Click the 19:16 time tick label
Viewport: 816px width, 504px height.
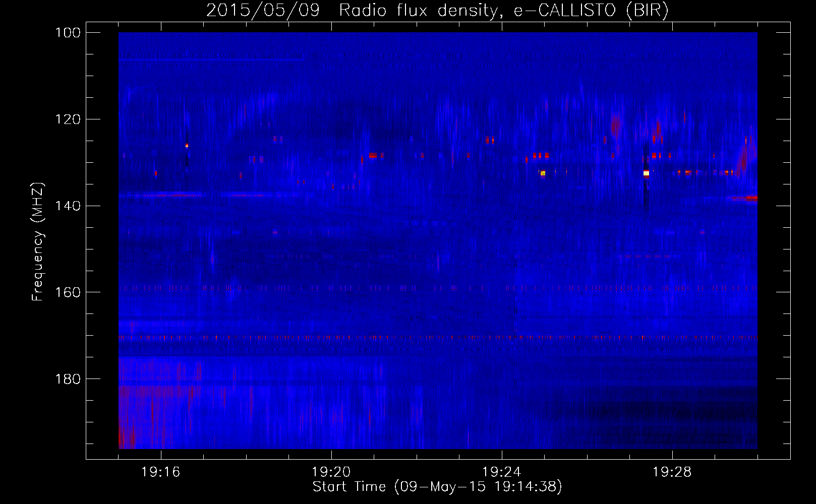pos(161,472)
